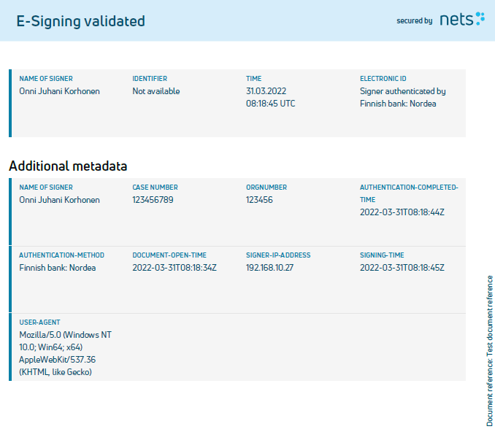
Task: Select authentication completed time 2022-03-31T08:18:44Z
Action: coord(402,212)
